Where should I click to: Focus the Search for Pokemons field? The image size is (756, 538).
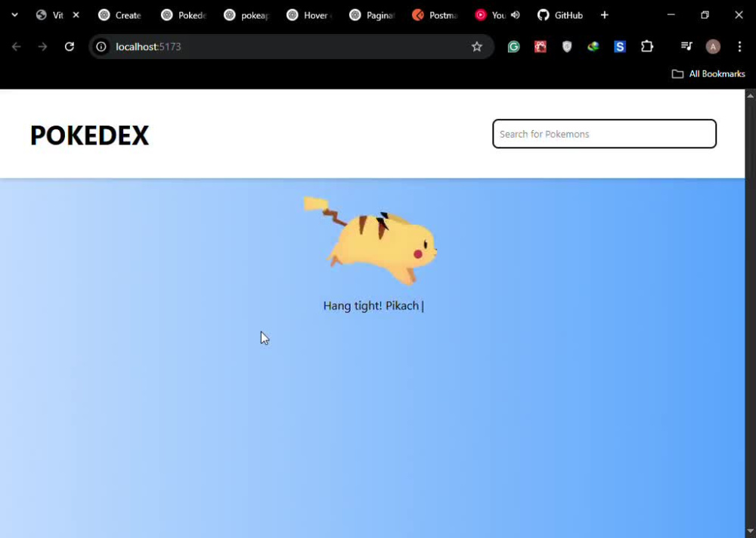click(604, 134)
